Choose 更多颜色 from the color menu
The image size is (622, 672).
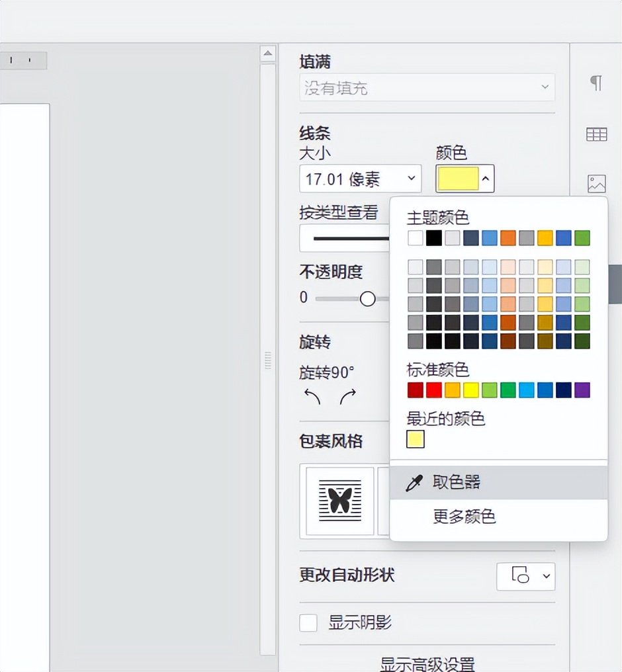tap(465, 517)
